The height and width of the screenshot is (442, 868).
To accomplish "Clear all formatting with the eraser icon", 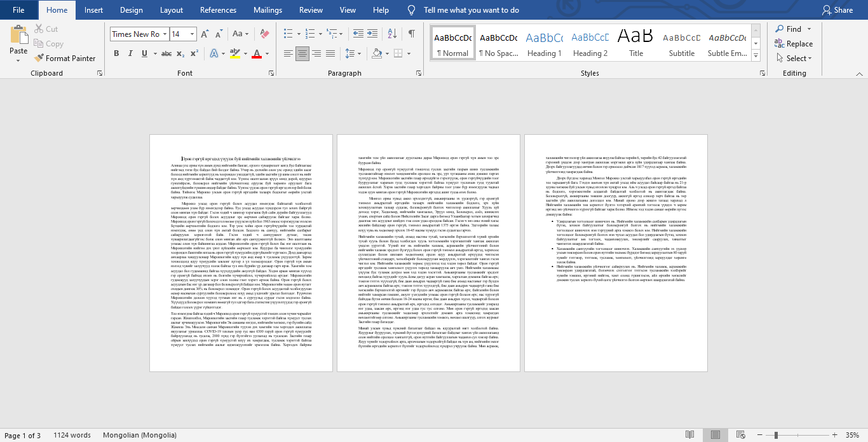I will click(265, 34).
